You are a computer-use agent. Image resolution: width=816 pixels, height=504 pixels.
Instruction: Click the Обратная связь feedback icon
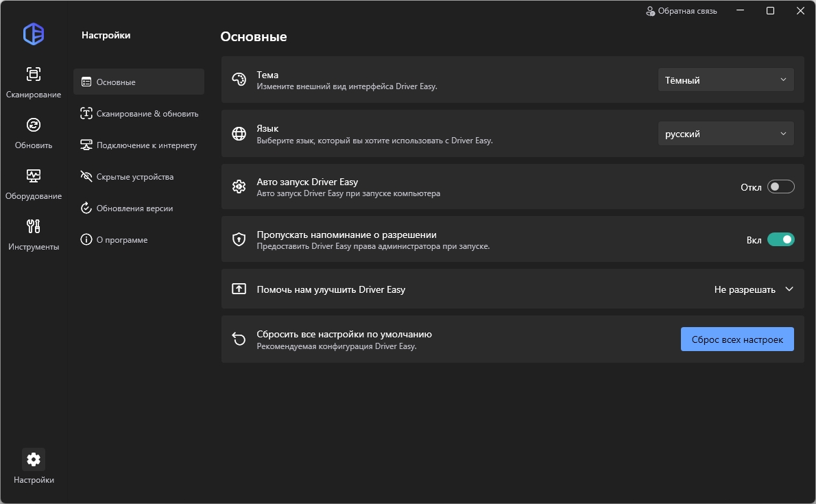[651, 11]
